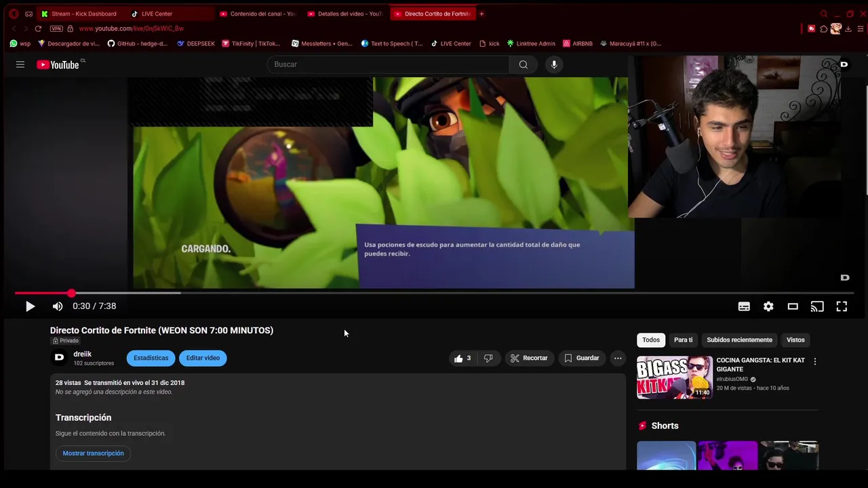Save video with Guardar button
Screen dimensions: 868x488
581,358
